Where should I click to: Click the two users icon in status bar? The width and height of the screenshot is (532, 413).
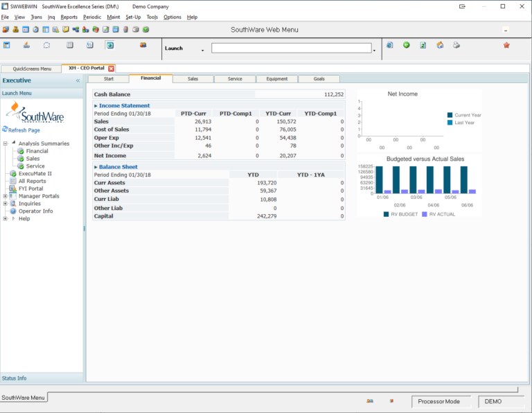click(370, 401)
